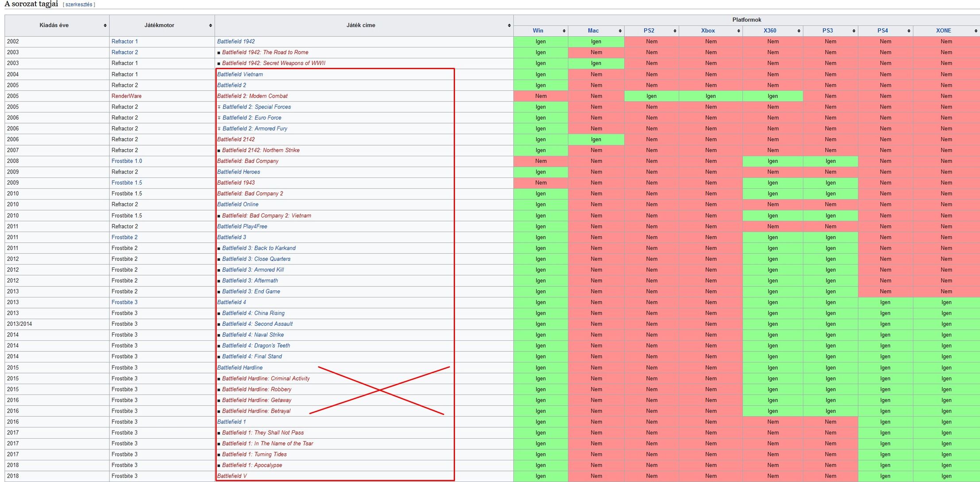Open the Battlefield Vietnam link
Viewport: 980px width, 482px height.
(x=239, y=74)
